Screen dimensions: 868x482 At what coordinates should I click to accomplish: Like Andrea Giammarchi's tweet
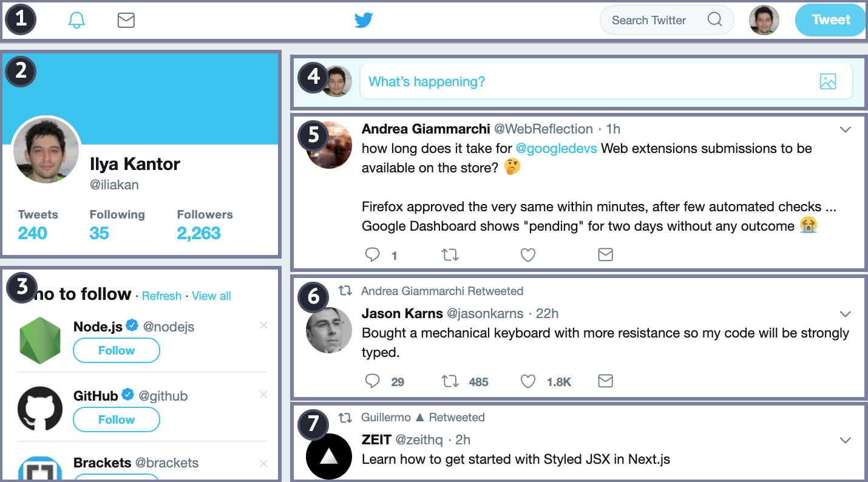tap(528, 255)
